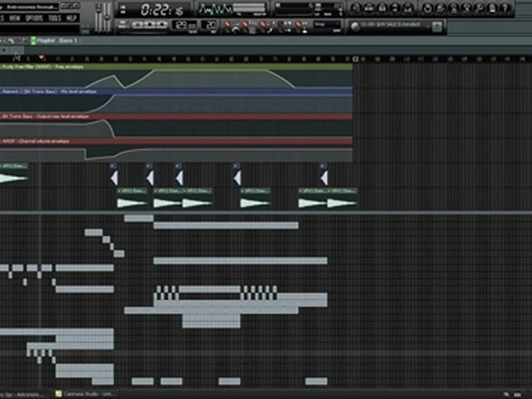This screenshot has height=399, width=532.
Task: Select the reverse cymbal clip before VEC1 clips
Action: point(114,175)
